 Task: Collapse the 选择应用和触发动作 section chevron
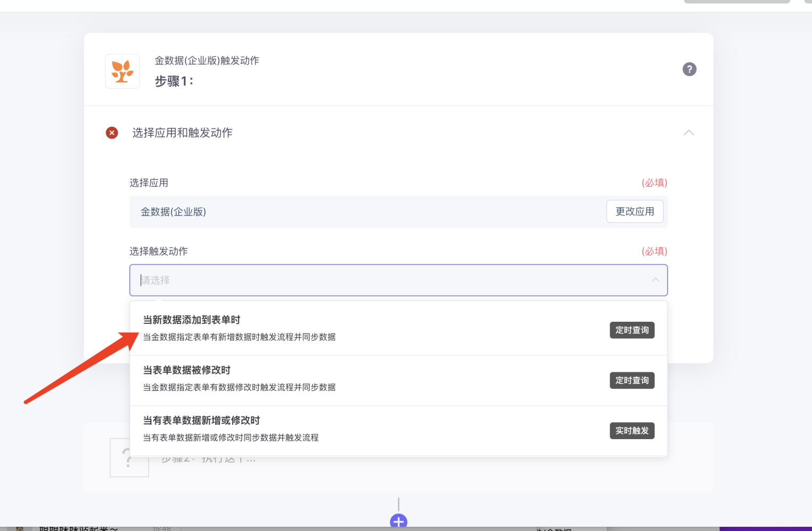(x=689, y=133)
